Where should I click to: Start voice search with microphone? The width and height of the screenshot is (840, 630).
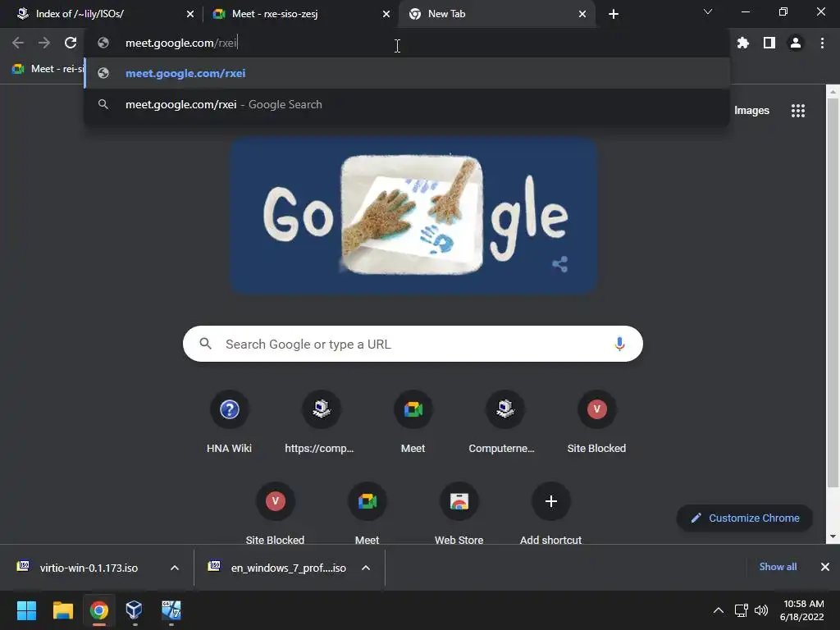[619, 344]
